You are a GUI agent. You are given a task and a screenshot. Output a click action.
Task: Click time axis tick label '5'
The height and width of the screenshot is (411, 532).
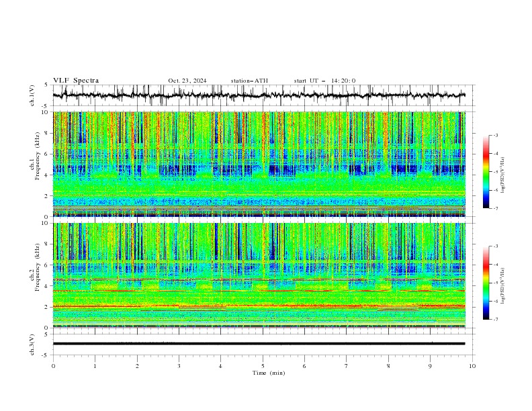click(263, 366)
